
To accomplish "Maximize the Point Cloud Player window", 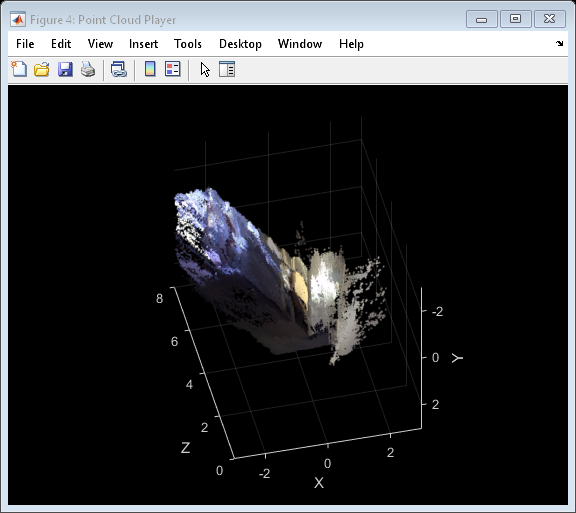I will pyautogui.click(x=515, y=19).
